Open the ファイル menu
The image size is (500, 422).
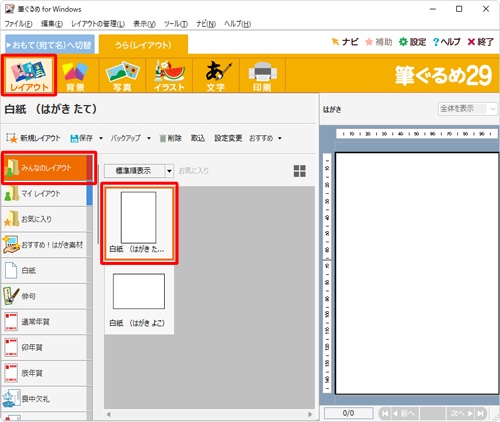click(19, 24)
